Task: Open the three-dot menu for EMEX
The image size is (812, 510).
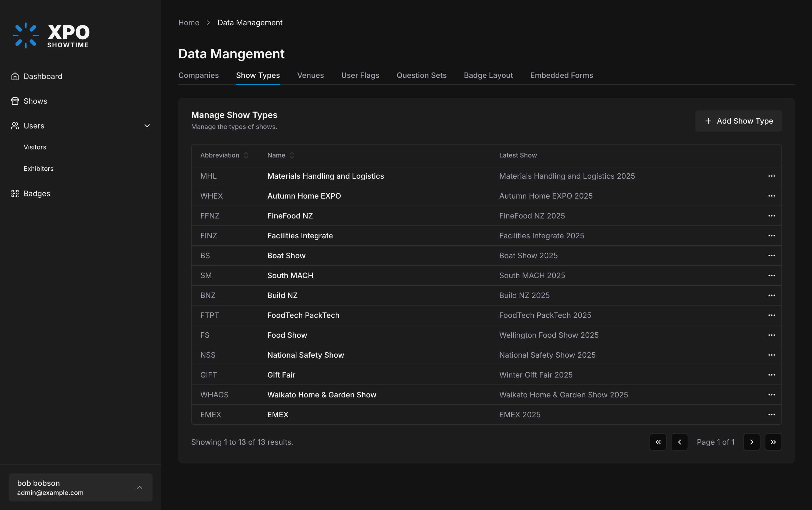Action: click(771, 415)
